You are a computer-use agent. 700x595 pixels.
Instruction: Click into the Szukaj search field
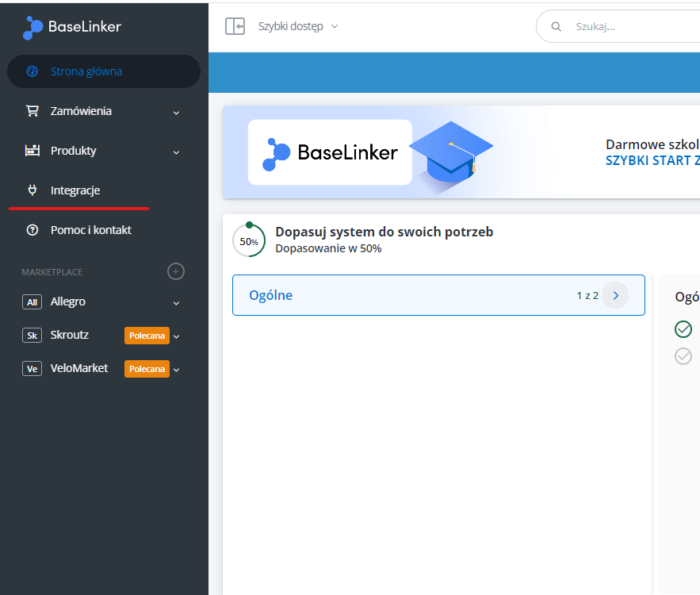[625, 26]
